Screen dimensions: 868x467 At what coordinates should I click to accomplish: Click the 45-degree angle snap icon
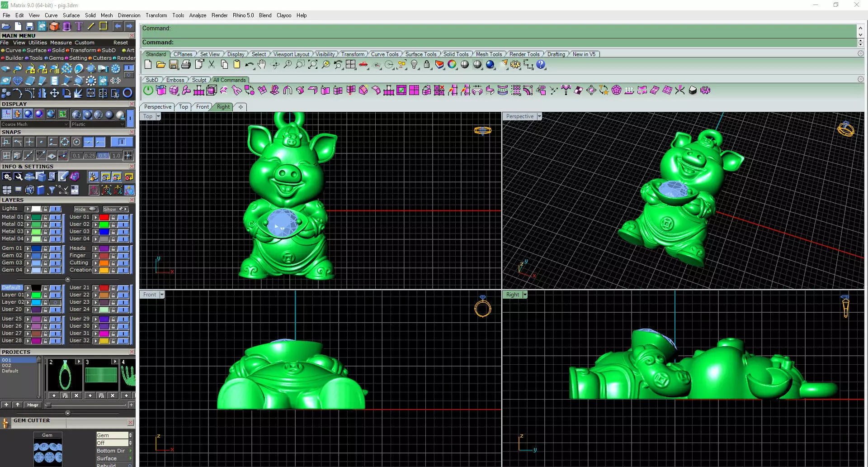coord(41,156)
